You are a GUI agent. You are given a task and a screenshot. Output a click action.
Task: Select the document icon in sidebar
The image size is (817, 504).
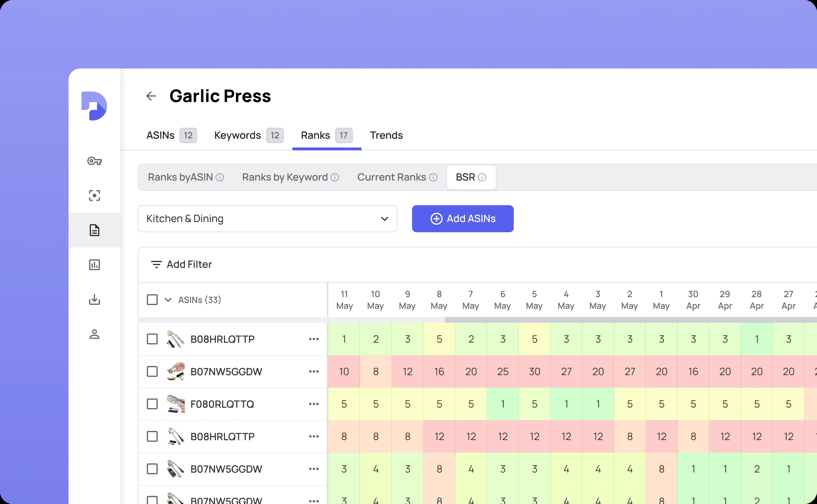[x=94, y=230]
